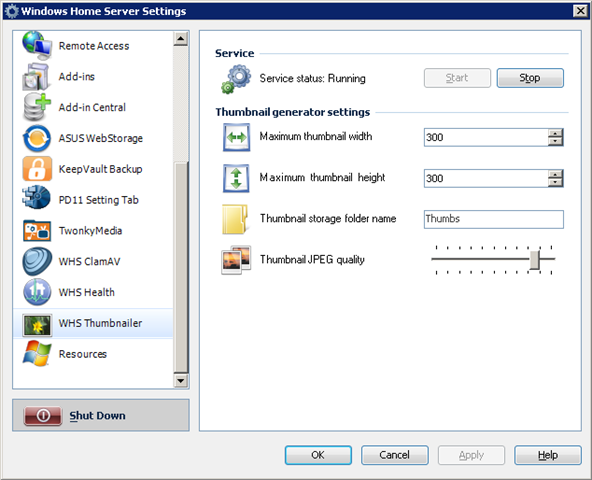Open the WHS ClamAV shell icon

[x=37, y=261]
